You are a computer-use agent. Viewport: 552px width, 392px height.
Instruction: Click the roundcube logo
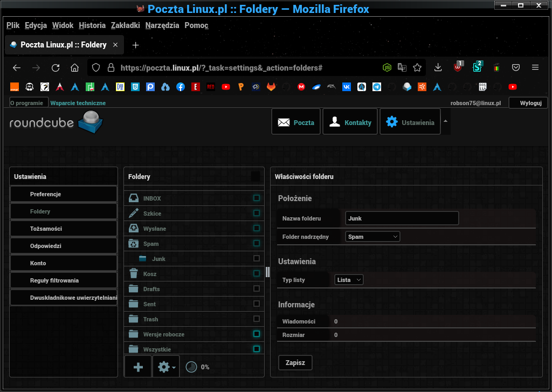[x=56, y=122]
